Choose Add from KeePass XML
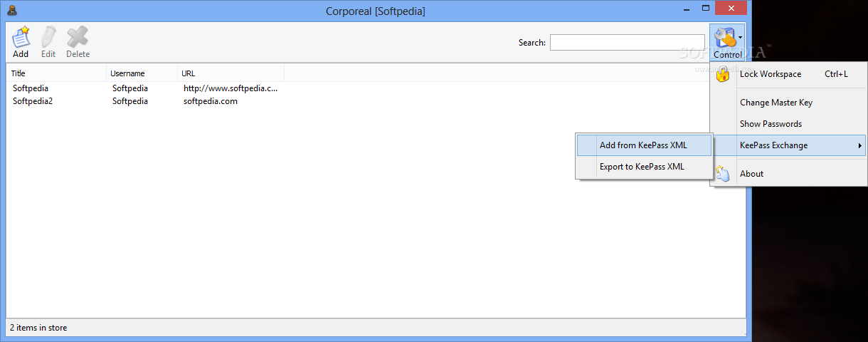868x342 pixels. click(644, 145)
